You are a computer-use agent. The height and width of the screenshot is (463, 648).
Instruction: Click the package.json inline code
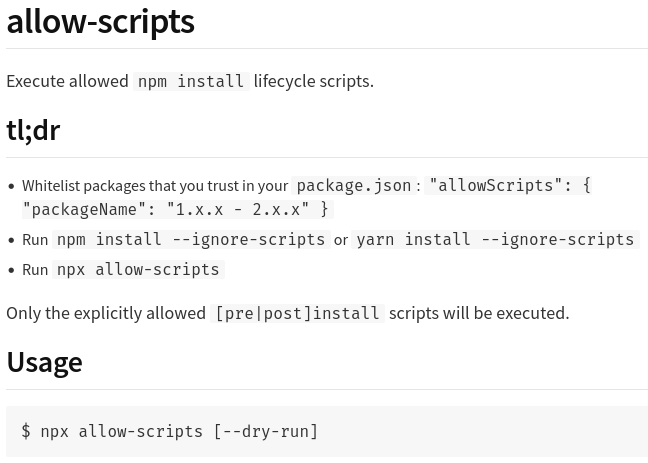coord(354,186)
